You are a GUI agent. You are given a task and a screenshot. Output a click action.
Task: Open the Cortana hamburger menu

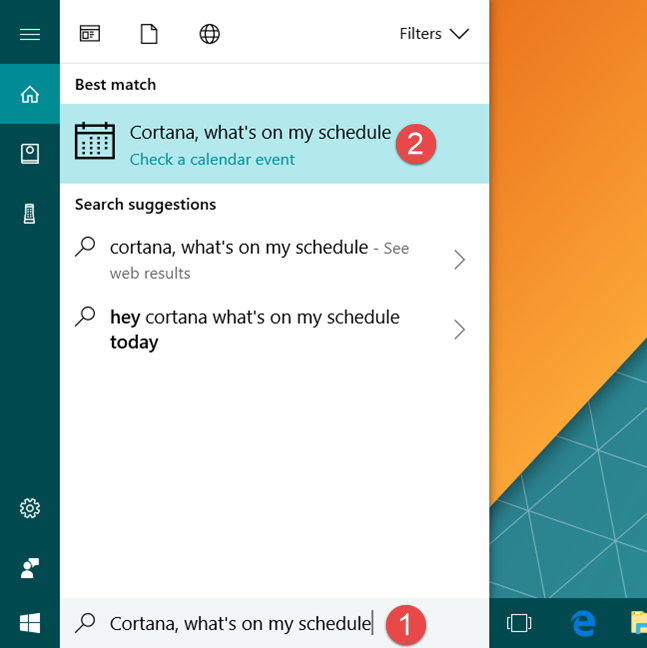coord(30,34)
